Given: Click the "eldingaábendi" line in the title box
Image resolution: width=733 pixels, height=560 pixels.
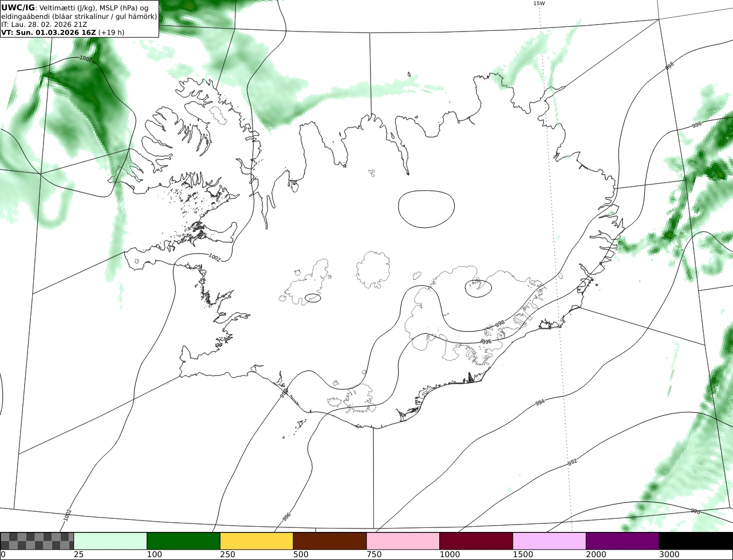Looking at the screenshot, I should click(x=79, y=17).
